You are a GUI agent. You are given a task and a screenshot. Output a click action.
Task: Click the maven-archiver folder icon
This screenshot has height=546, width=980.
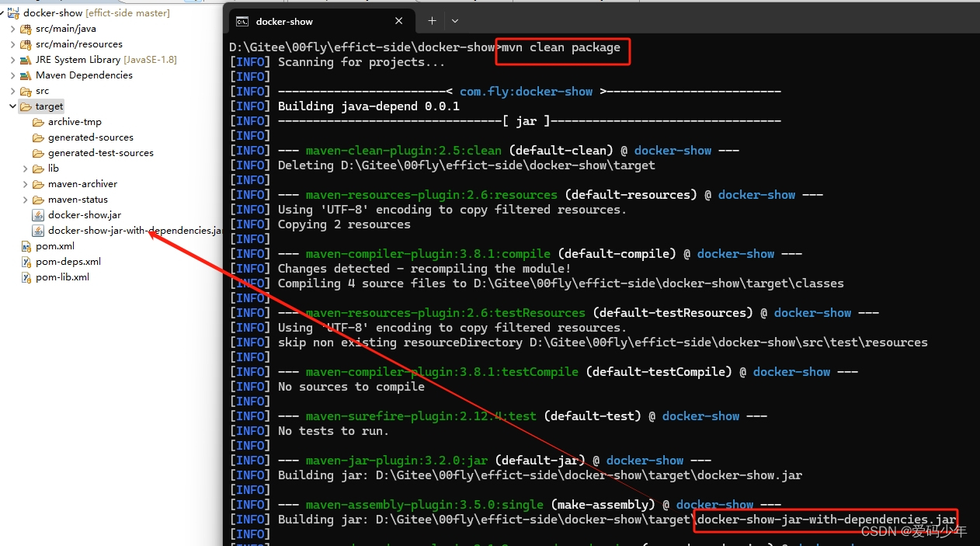coord(39,184)
